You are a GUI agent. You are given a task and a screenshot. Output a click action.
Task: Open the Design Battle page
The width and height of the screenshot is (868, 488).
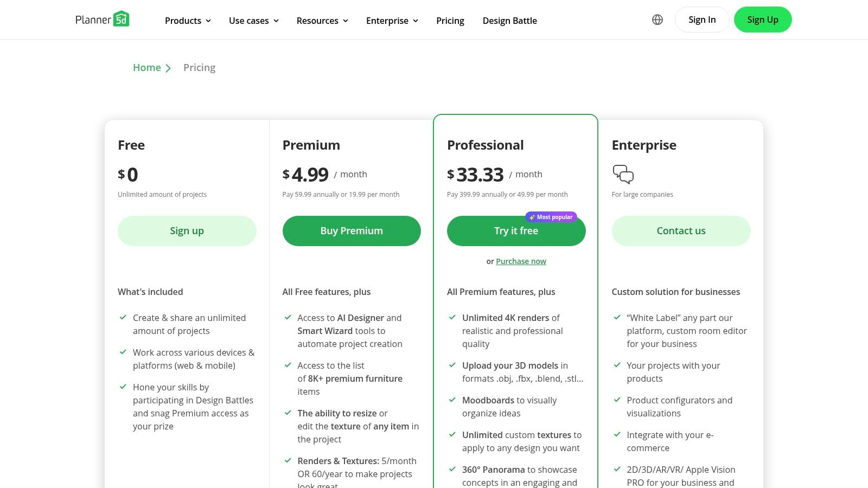click(509, 21)
